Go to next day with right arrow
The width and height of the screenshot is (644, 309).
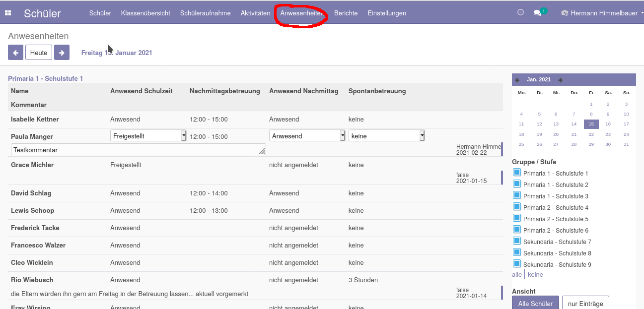[62, 53]
